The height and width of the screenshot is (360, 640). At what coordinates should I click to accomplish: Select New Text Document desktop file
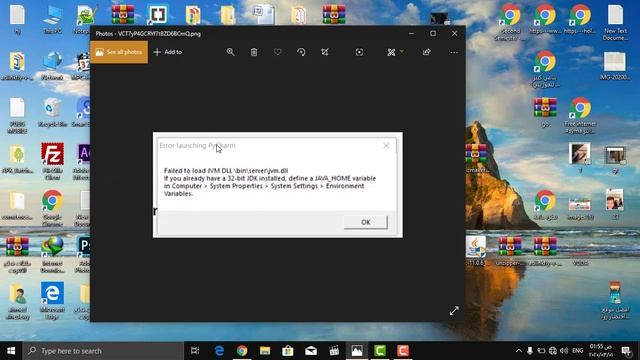[x=616, y=22]
